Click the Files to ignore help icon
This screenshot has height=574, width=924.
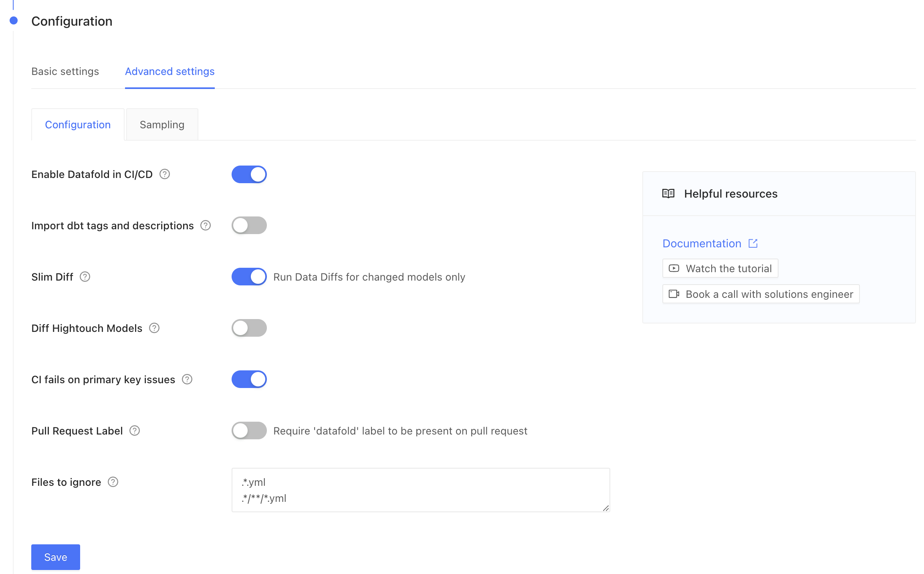tap(113, 482)
